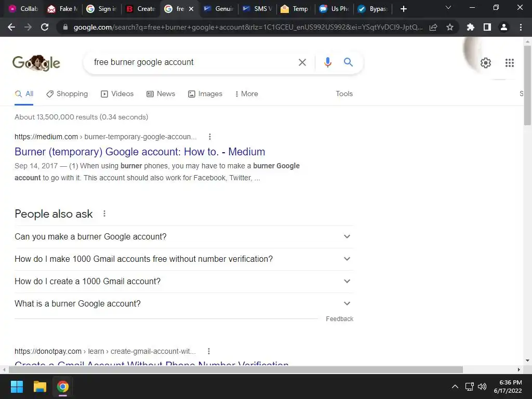Click the scroll down arrow
Screen dimensions: 532x399
pos(527,361)
